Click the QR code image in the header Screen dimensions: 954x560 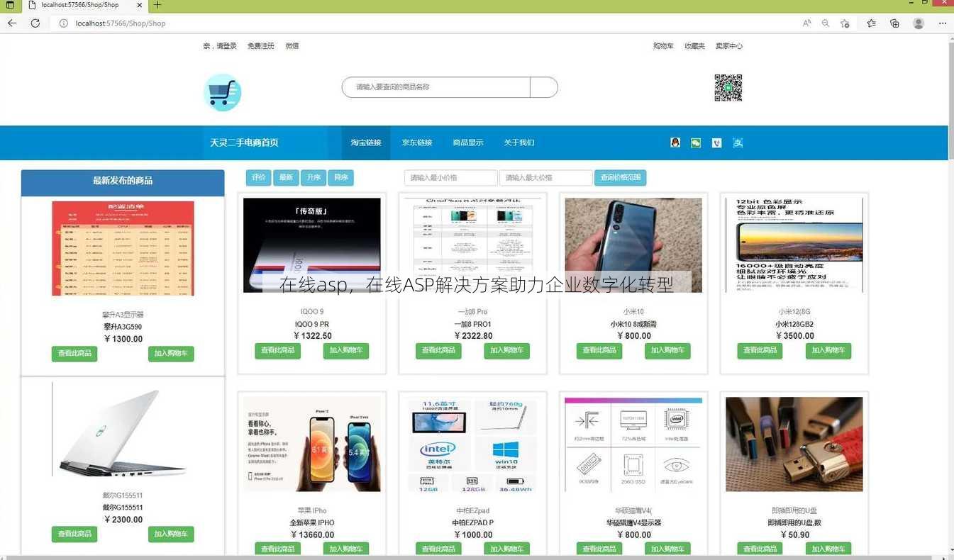[728, 88]
